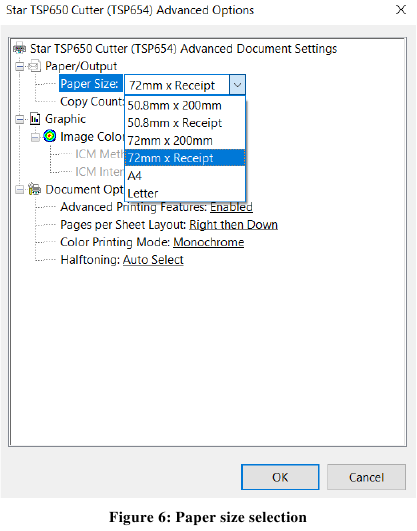Click the Paper/Output page icon

pos(35,66)
